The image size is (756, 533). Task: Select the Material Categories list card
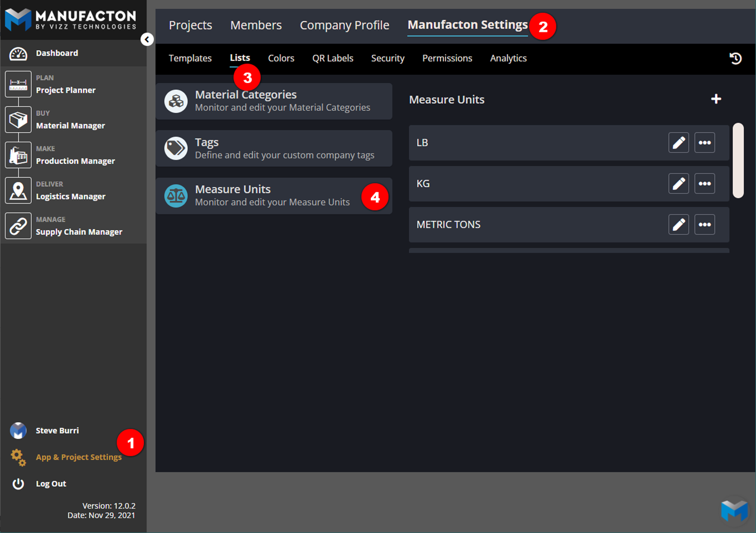point(274,101)
